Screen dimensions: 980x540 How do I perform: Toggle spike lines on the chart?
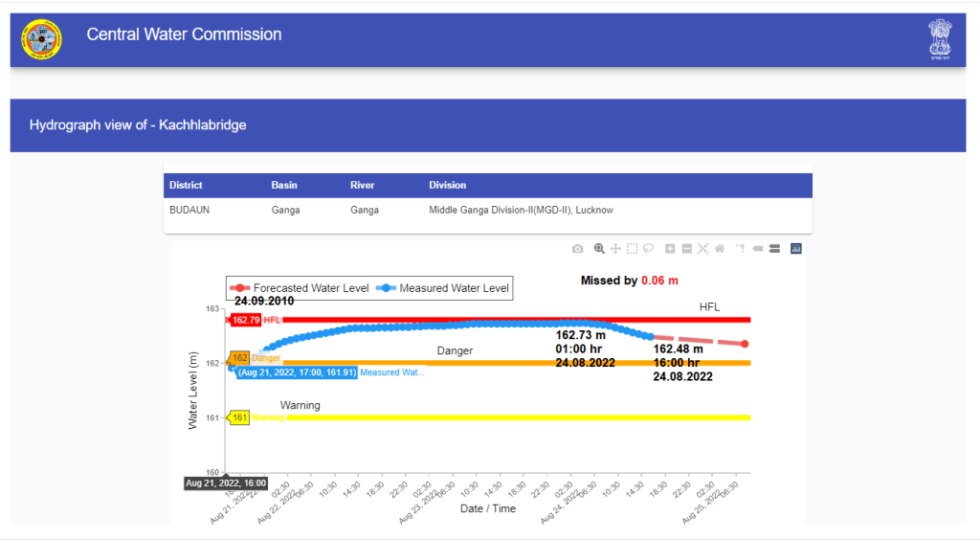click(741, 249)
